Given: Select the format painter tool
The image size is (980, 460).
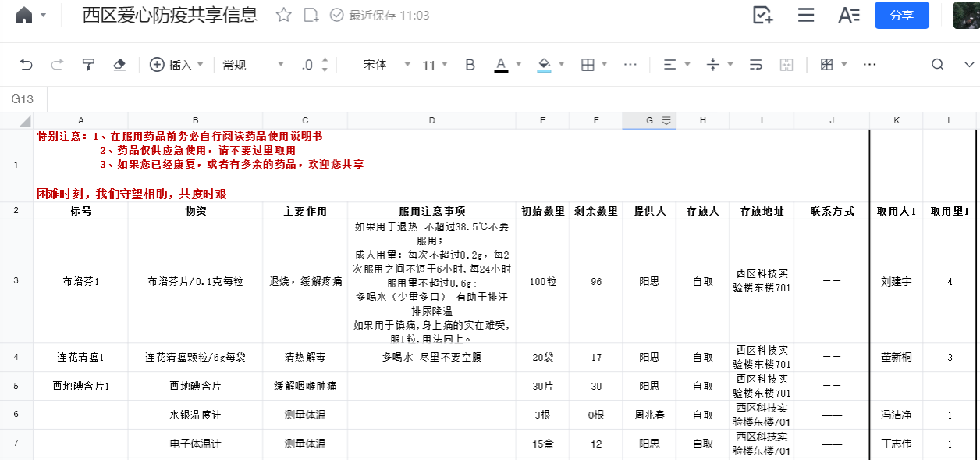Looking at the screenshot, I should (88, 65).
